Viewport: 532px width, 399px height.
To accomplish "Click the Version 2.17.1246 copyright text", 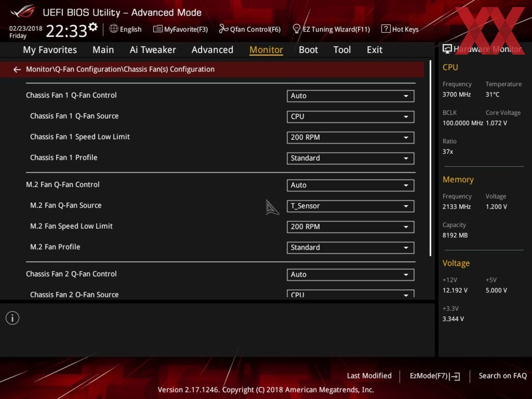I will [266, 390].
